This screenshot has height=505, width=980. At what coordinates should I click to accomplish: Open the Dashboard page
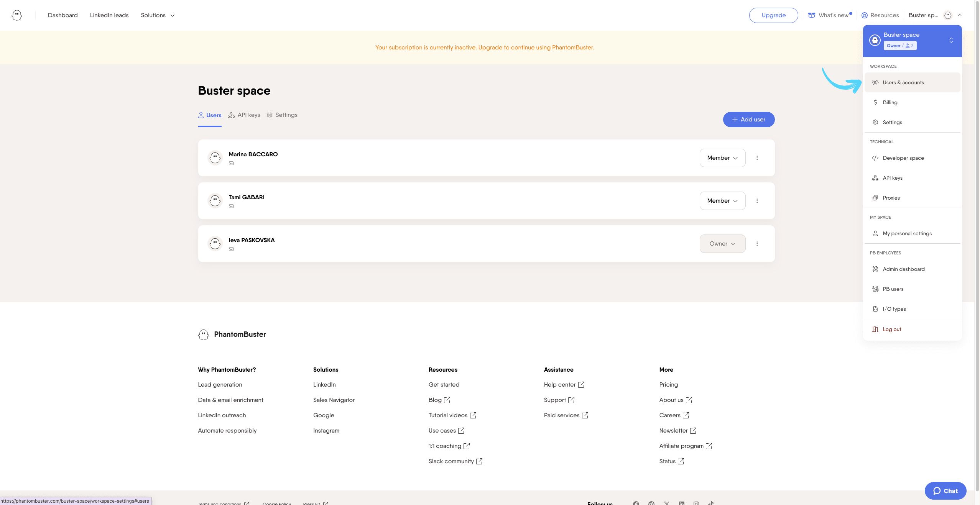[62, 15]
